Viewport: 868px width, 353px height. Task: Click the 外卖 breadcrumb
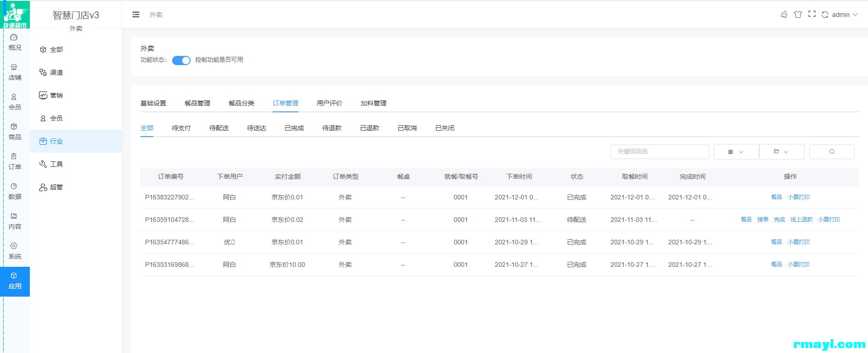[156, 15]
